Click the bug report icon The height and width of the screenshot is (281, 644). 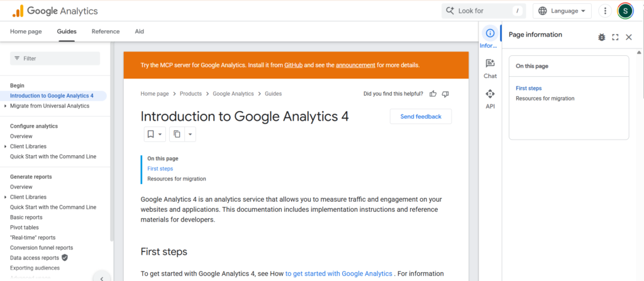(x=601, y=37)
